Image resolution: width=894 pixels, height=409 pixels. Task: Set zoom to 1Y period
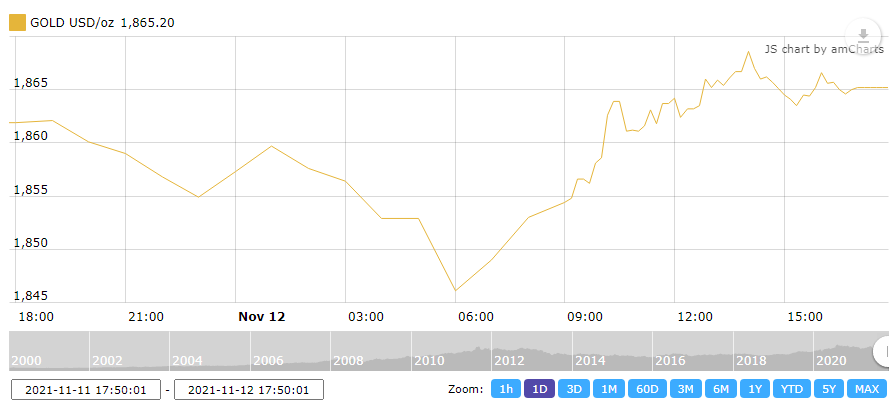coord(755,389)
